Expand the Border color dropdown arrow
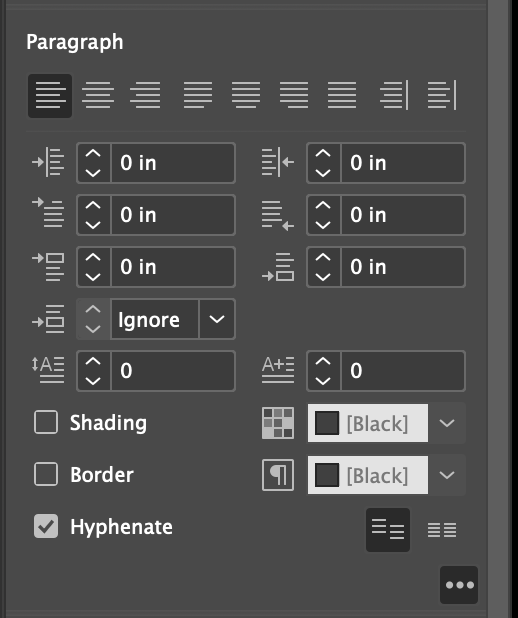Viewport: 518px width, 618px height. click(x=447, y=475)
